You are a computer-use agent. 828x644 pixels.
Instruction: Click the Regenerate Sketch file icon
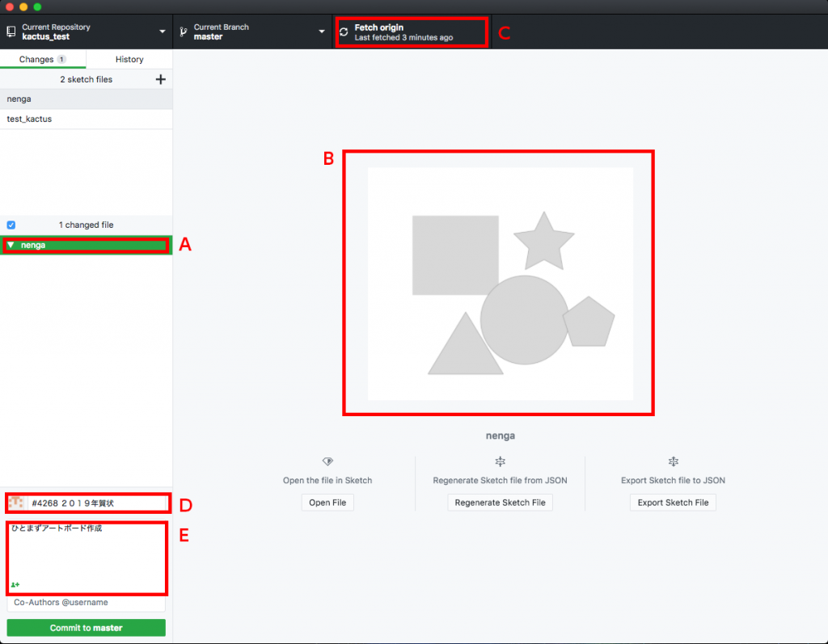pos(500,461)
